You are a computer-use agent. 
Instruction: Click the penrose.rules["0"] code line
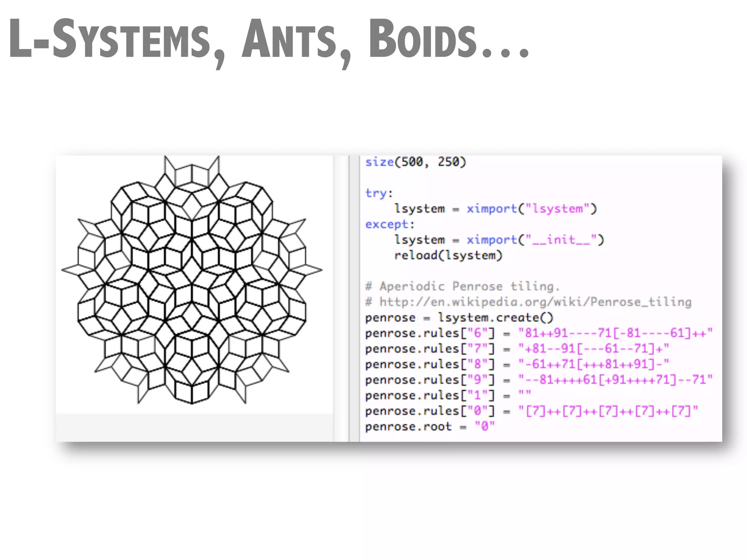(x=532, y=411)
